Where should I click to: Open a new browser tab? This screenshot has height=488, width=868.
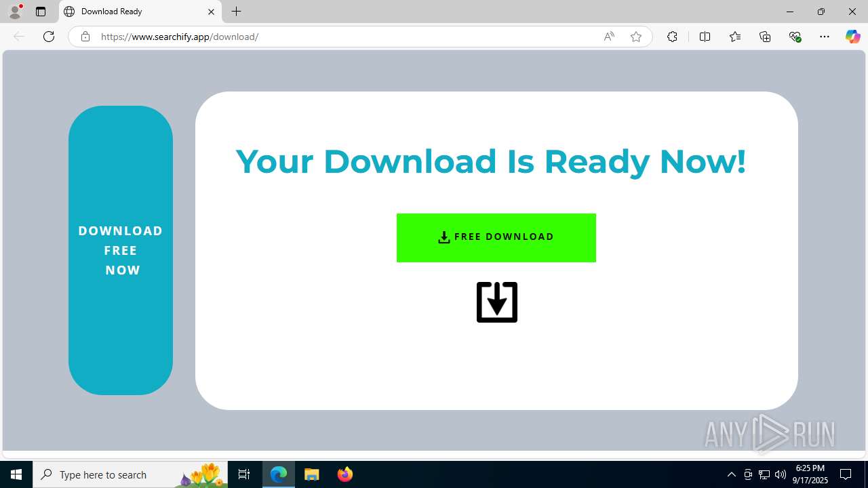(x=236, y=12)
